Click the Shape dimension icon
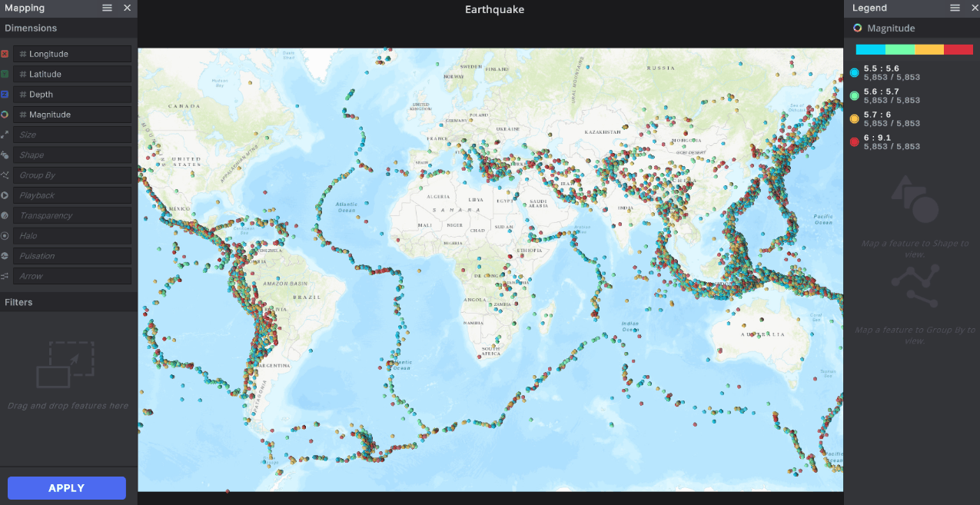 (5, 155)
